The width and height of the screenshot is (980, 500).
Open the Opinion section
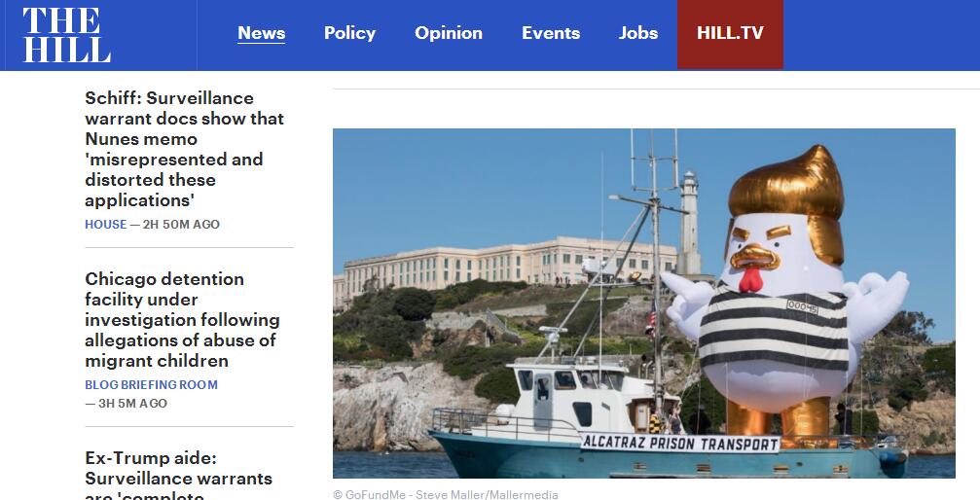(x=448, y=33)
